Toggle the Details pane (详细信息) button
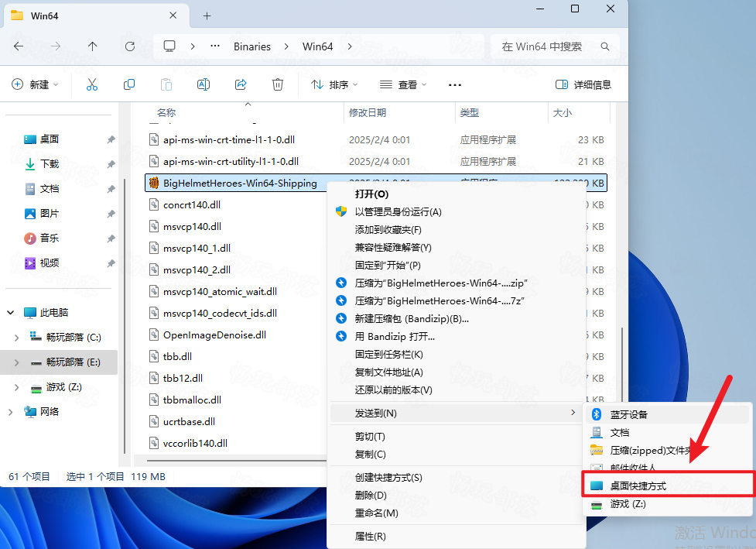Viewport: 756px width, 549px height. pyautogui.click(x=583, y=85)
